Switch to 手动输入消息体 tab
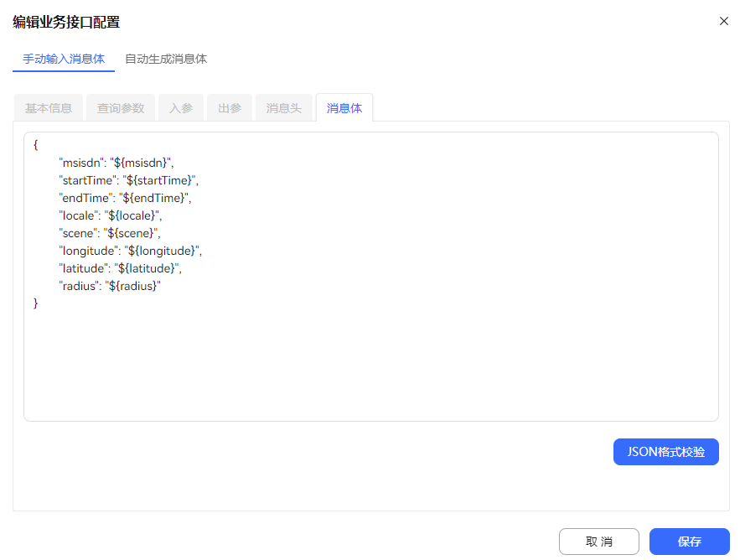Viewport: 740px width, 560px height. tap(64, 59)
